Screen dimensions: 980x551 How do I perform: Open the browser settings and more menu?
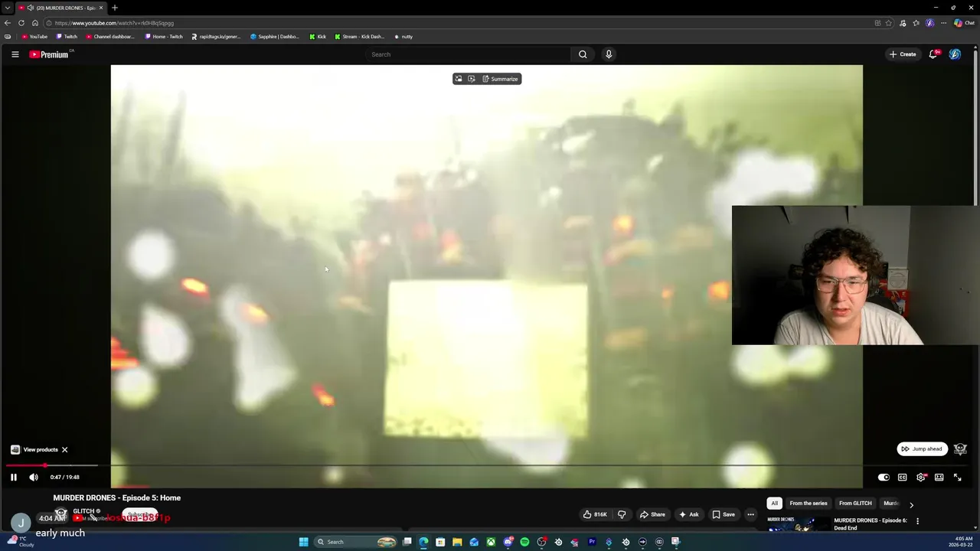point(944,23)
